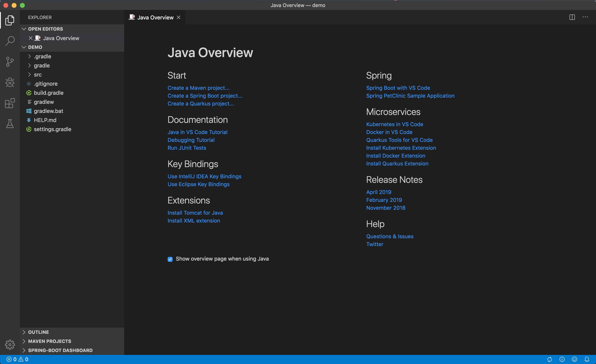This screenshot has height=364, width=596.
Task: Click the feedback smiley icon
Action: point(574,359)
